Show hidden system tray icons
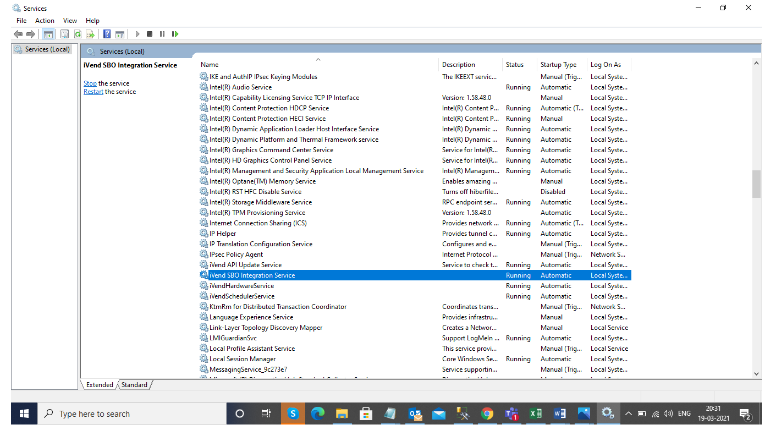762x425 pixels. pos(628,414)
